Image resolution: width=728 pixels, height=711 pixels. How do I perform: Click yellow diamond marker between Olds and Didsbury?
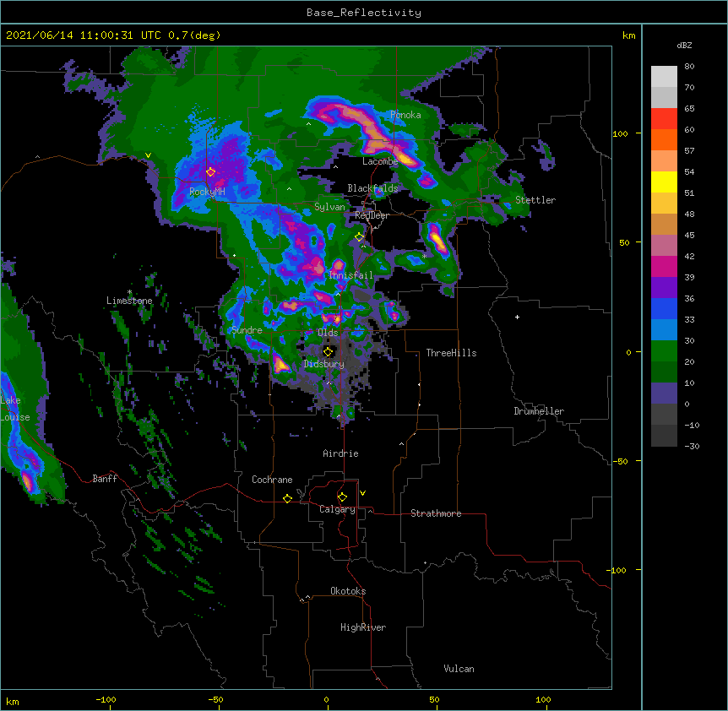[328, 352]
